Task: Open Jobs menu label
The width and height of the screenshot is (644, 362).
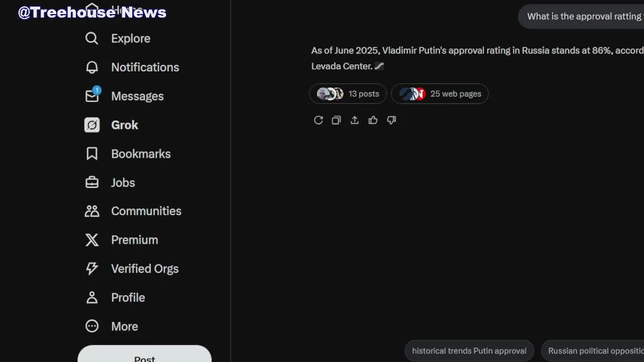Action: click(x=123, y=183)
